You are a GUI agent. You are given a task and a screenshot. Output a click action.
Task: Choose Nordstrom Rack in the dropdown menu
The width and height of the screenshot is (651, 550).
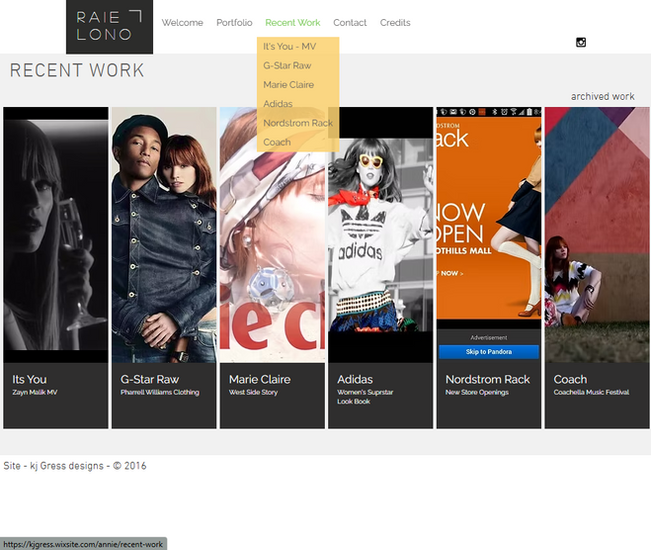pyautogui.click(x=298, y=123)
